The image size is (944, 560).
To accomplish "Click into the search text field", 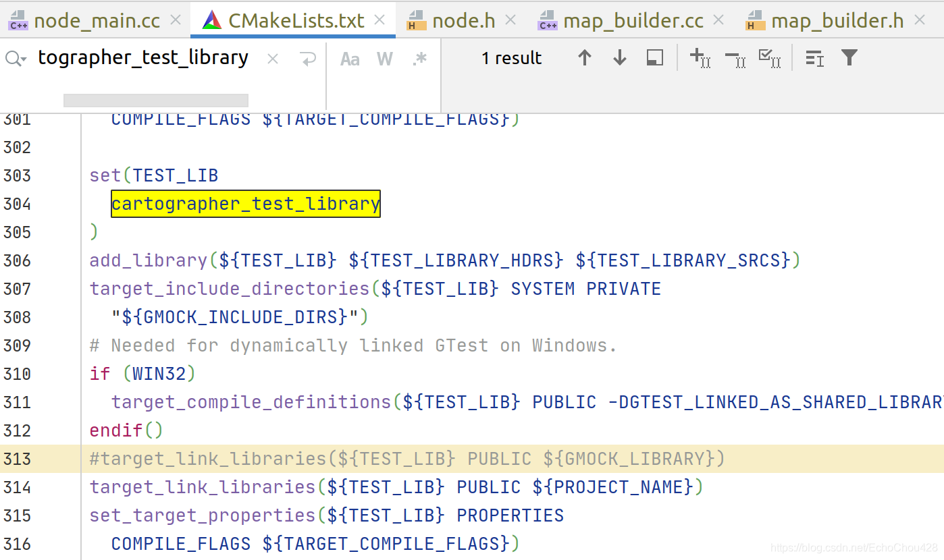I will (143, 58).
